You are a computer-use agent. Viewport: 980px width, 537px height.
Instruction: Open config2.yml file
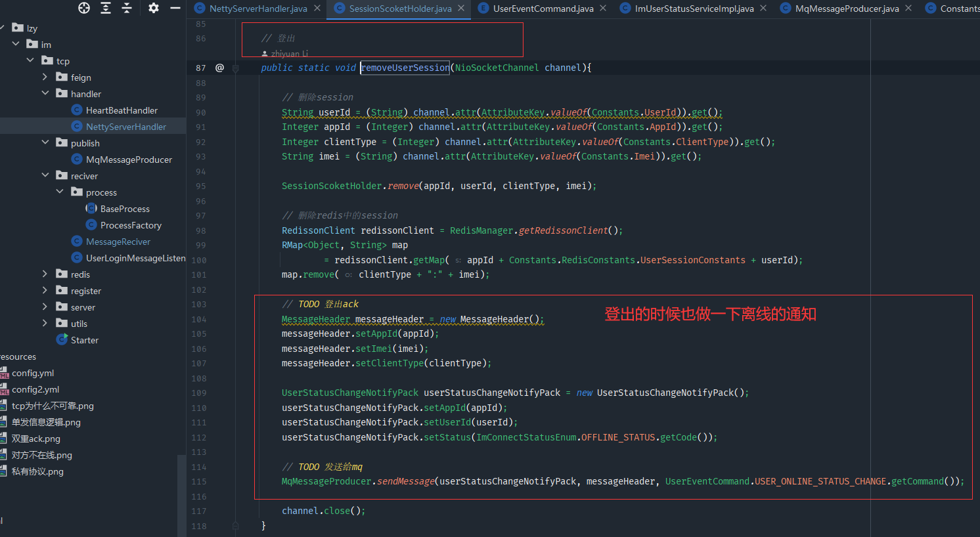(x=35, y=389)
